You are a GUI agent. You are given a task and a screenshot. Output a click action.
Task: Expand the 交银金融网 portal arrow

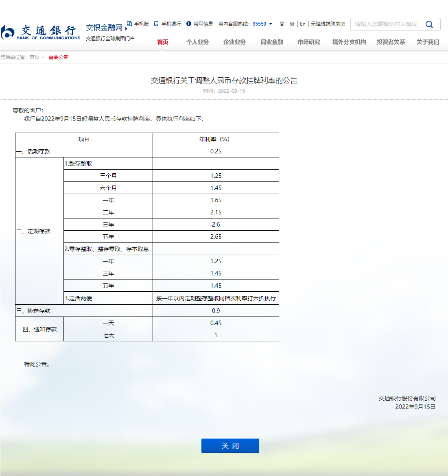pos(127,29)
